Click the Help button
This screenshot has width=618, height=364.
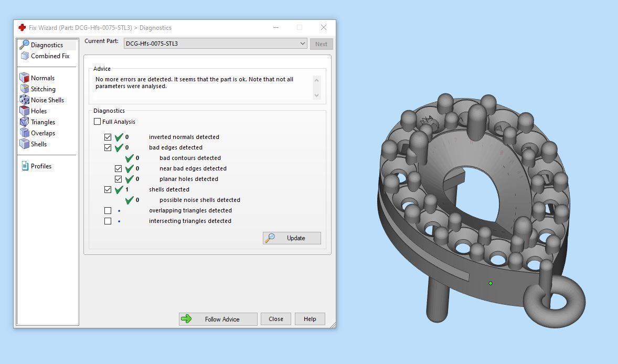(x=310, y=319)
